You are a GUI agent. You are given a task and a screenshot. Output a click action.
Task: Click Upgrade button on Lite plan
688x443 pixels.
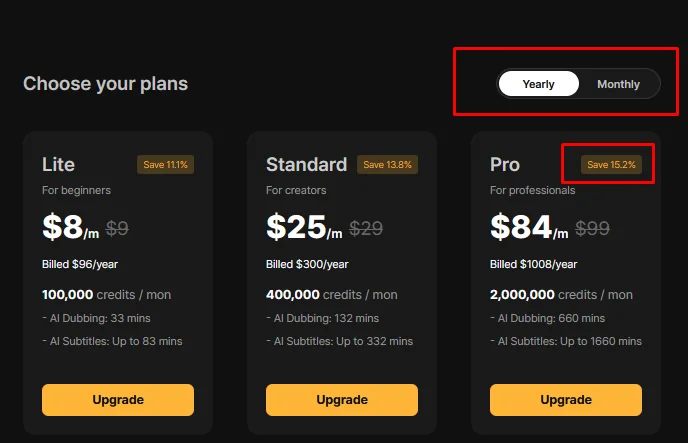point(118,400)
